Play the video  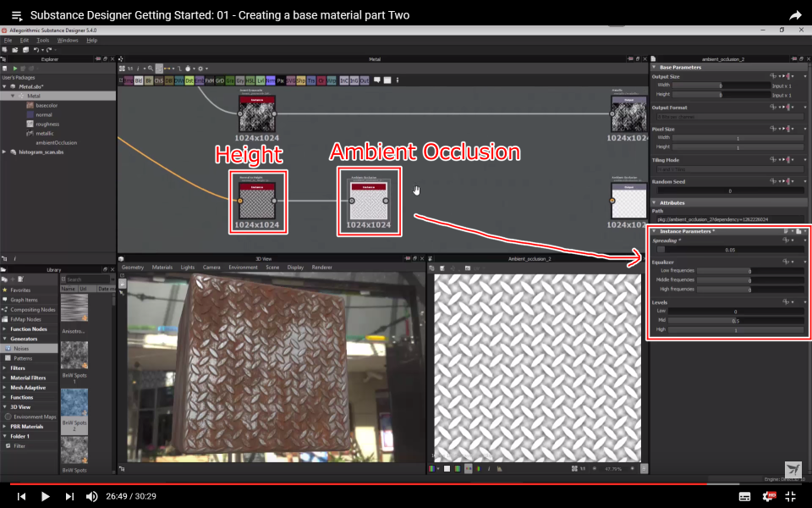coord(45,496)
